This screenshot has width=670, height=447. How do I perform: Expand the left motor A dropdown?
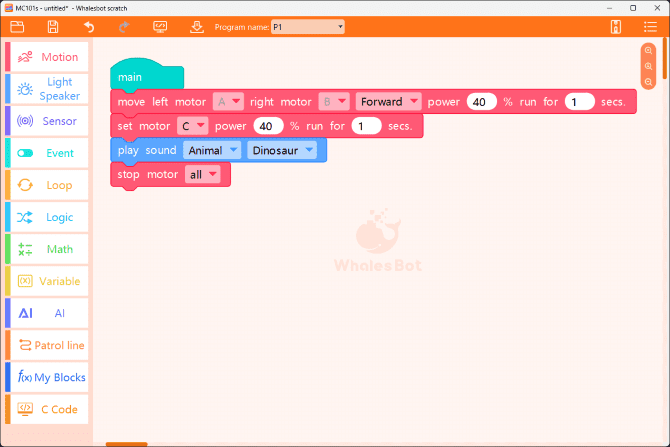[228, 102]
